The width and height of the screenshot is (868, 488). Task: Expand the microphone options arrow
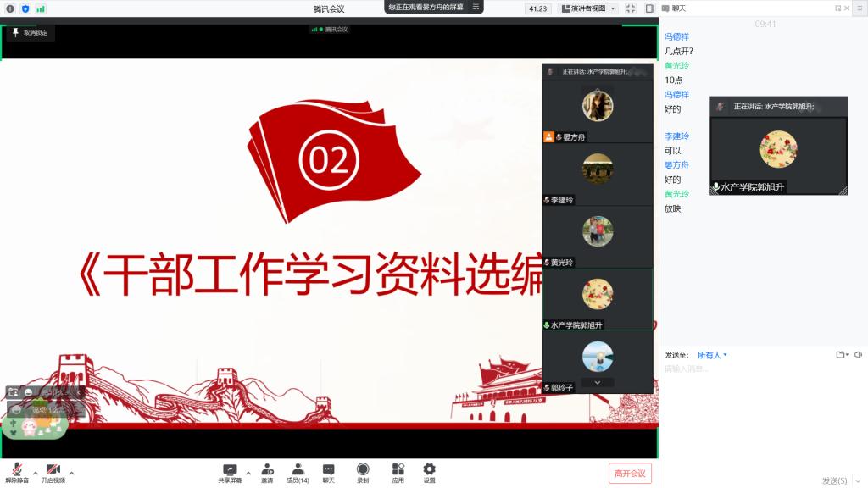tap(35, 473)
